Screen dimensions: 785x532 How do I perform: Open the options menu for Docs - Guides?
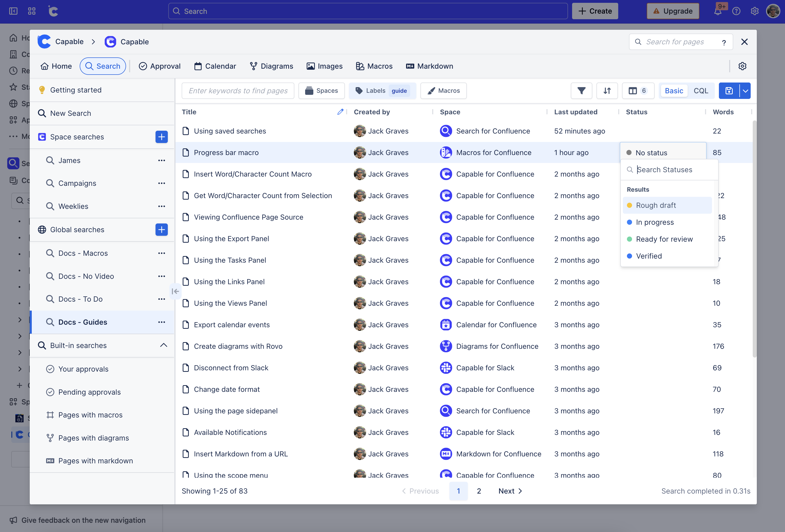pyautogui.click(x=162, y=322)
